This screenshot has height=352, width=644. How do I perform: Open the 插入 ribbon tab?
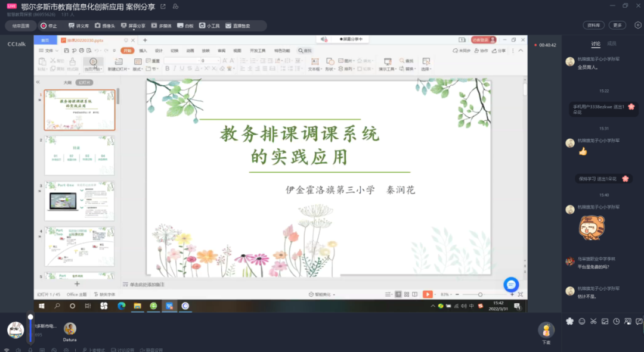(143, 51)
